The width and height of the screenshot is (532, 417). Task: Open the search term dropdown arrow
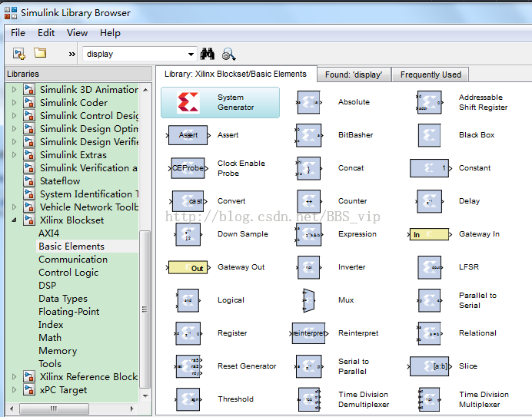(191, 55)
